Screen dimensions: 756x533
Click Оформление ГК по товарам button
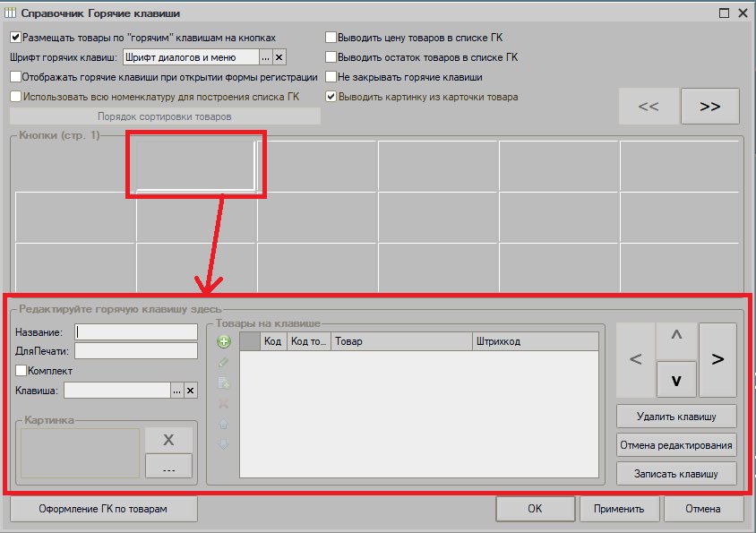pyautogui.click(x=103, y=509)
